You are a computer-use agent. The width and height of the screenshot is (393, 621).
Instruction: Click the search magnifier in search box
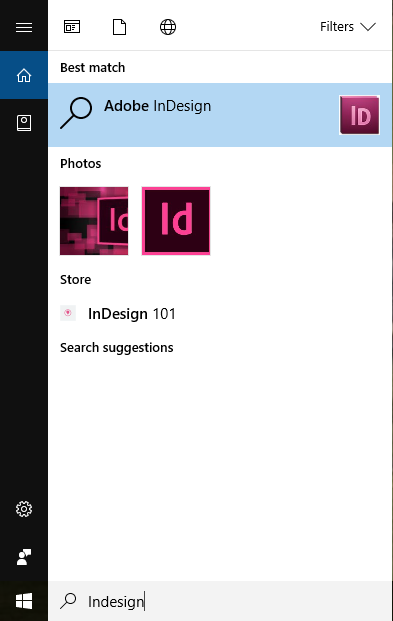tap(68, 601)
